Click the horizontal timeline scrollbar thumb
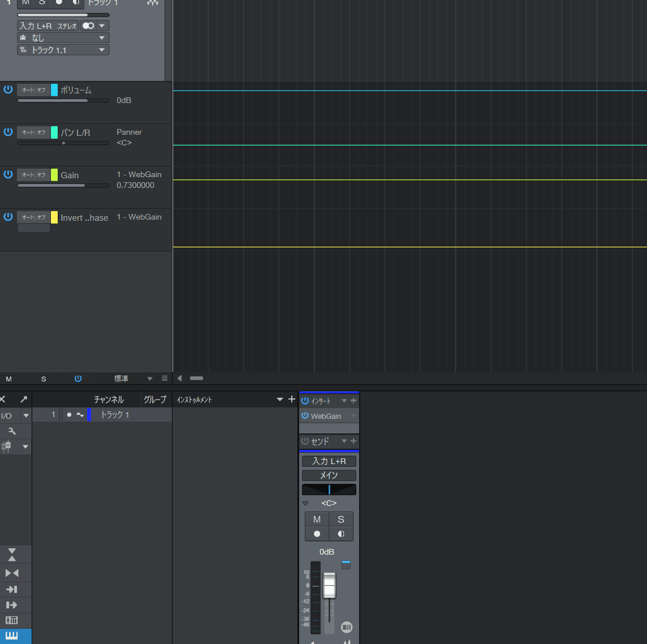Viewport: 647px width, 644px height. point(196,378)
